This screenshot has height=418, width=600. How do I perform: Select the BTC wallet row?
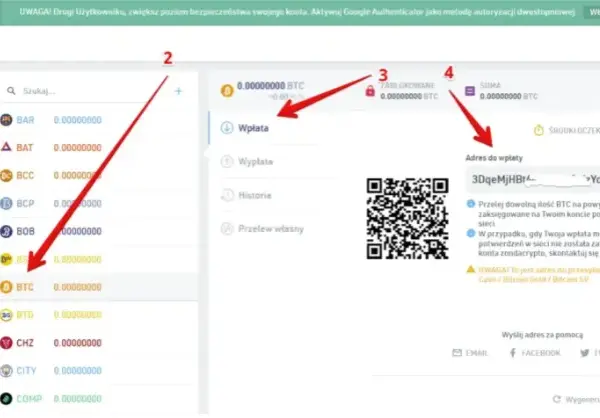pyautogui.click(x=99, y=287)
